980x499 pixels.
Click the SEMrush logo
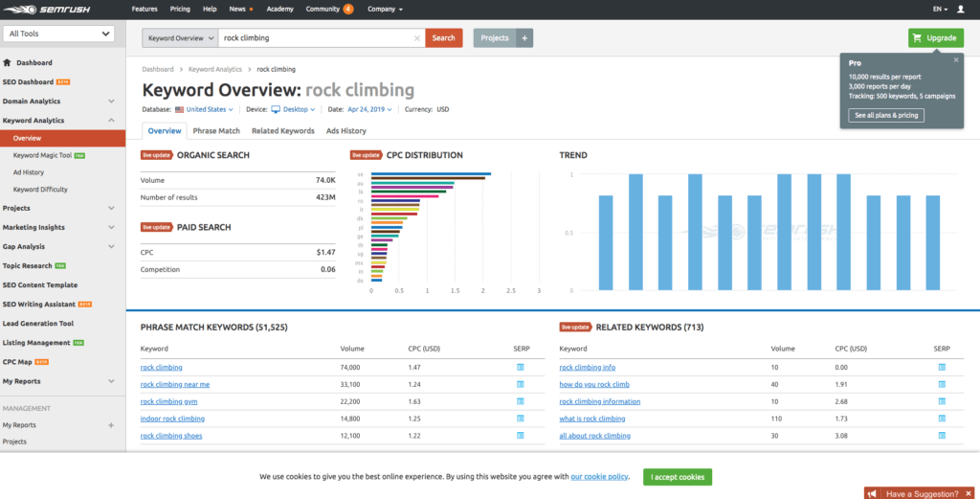click(47, 10)
